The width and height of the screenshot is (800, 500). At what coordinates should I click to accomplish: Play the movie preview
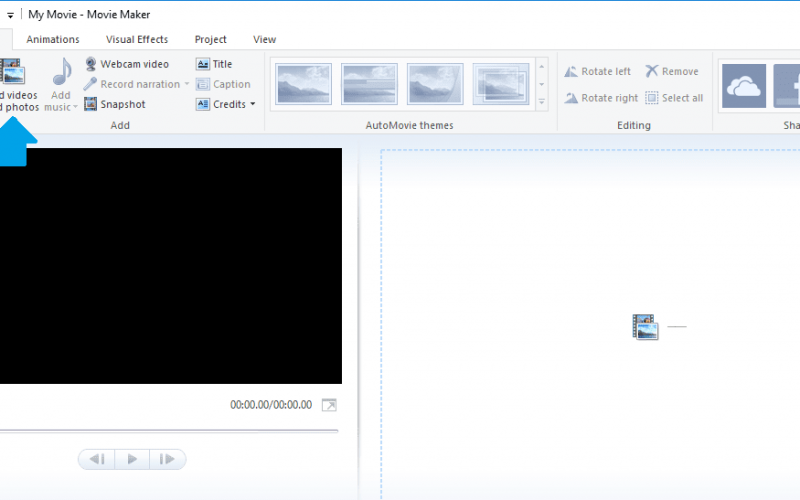tap(132, 459)
